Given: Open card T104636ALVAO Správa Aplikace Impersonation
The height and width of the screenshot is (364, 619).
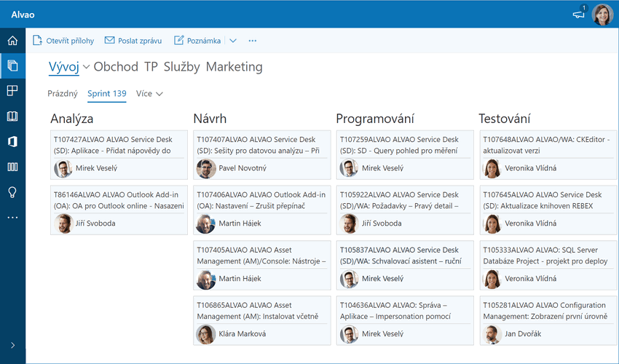Looking at the screenshot, I should 405,320.
